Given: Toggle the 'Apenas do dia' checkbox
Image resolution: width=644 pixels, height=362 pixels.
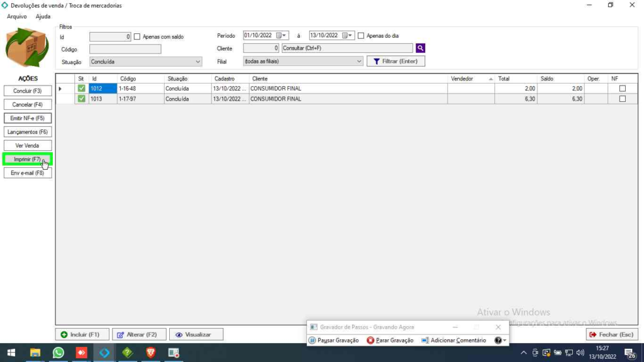Looking at the screenshot, I should pos(361,36).
